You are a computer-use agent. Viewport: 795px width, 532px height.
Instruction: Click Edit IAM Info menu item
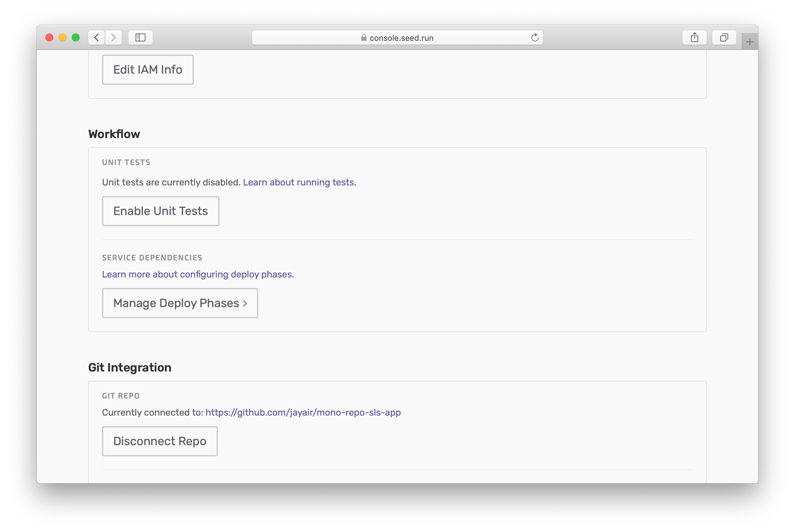(148, 69)
